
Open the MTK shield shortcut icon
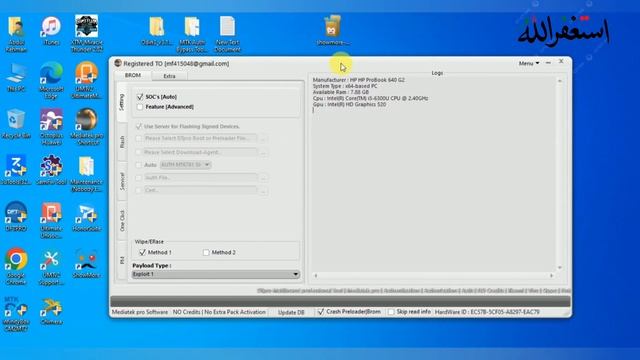click(x=16, y=313)
